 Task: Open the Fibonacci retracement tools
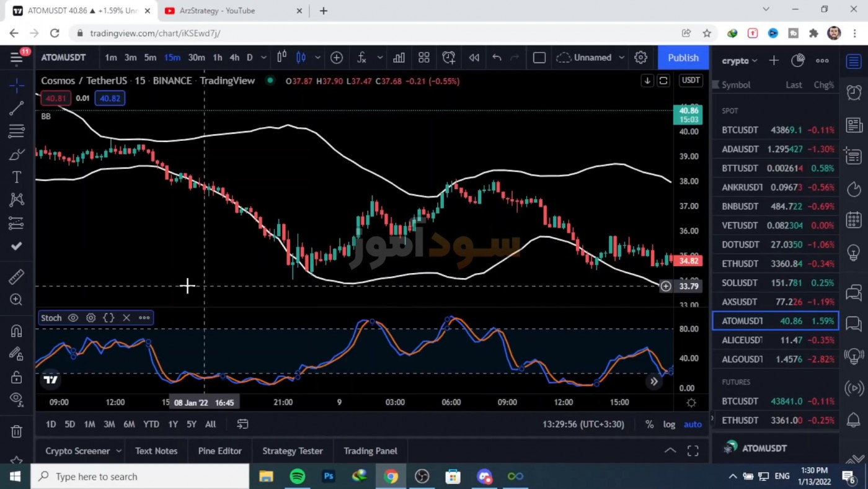pyautogui.click(x=17, y=131)
